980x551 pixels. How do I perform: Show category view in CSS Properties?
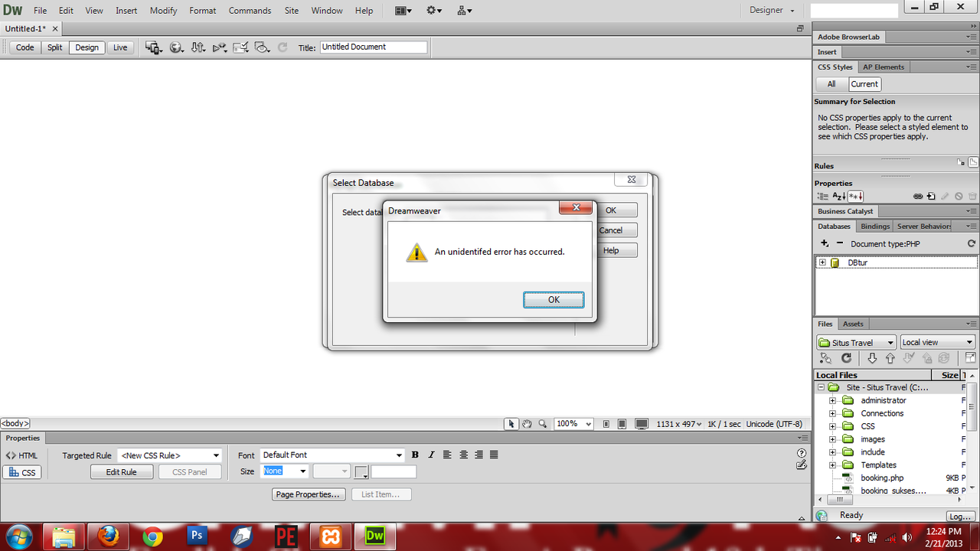(x=822, y=197)
